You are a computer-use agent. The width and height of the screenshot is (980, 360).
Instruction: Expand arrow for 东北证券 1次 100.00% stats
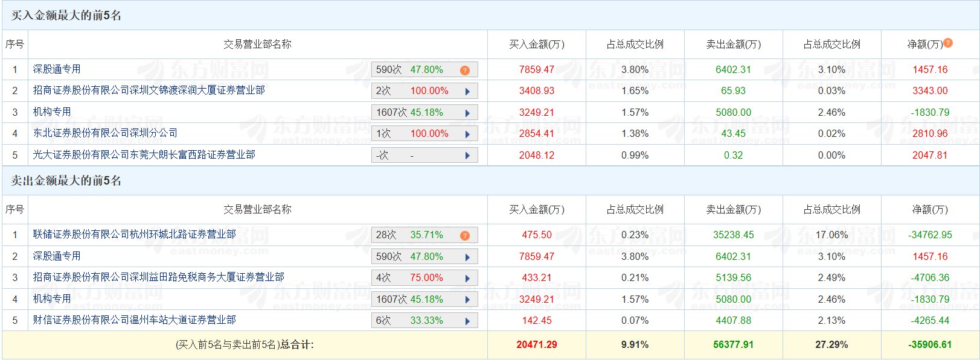click(467, 134)
